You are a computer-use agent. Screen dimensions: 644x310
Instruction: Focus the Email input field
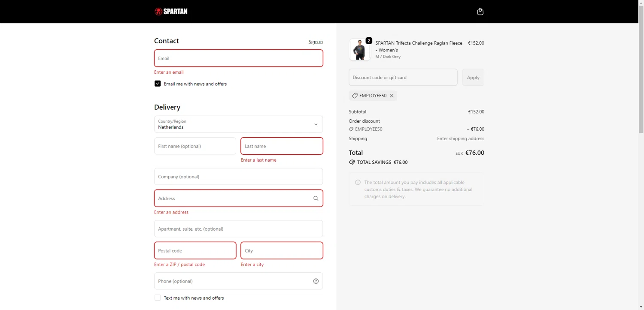click(238, 58)
